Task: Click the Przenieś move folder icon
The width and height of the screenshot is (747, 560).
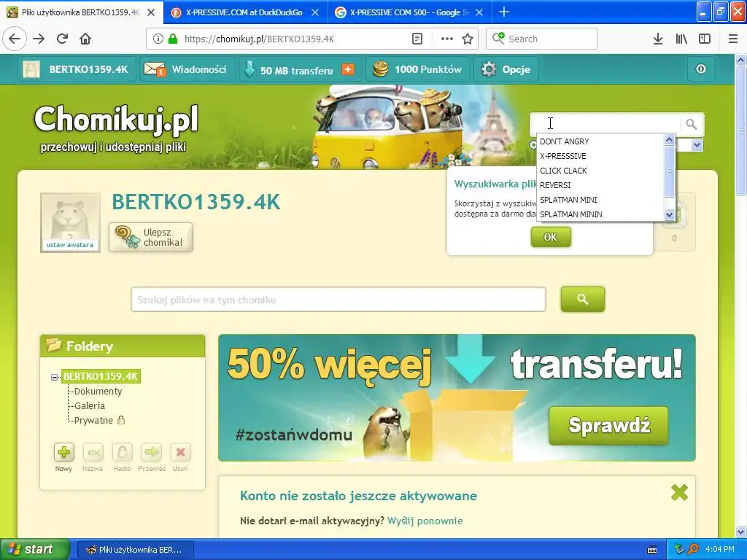Action: 152,452
